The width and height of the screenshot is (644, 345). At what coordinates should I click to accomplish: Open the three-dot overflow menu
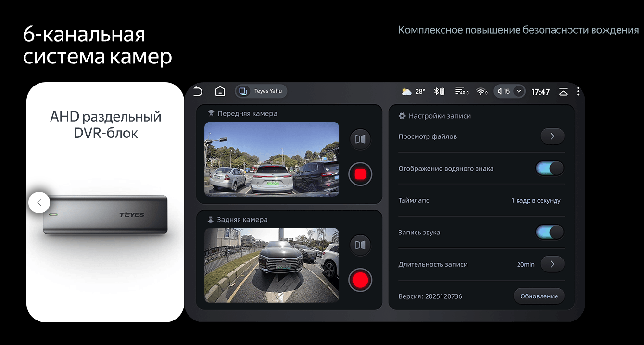[578, 91]
